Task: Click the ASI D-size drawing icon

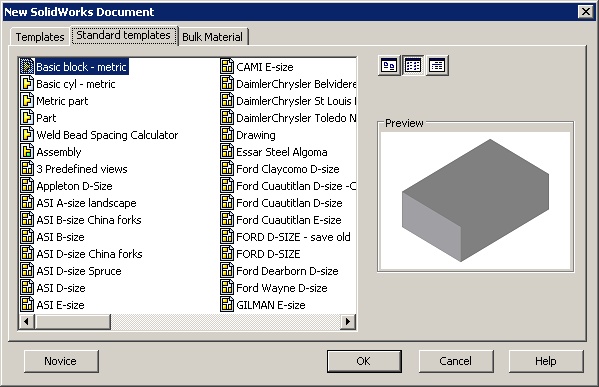Action: click(x=27, y=288)
